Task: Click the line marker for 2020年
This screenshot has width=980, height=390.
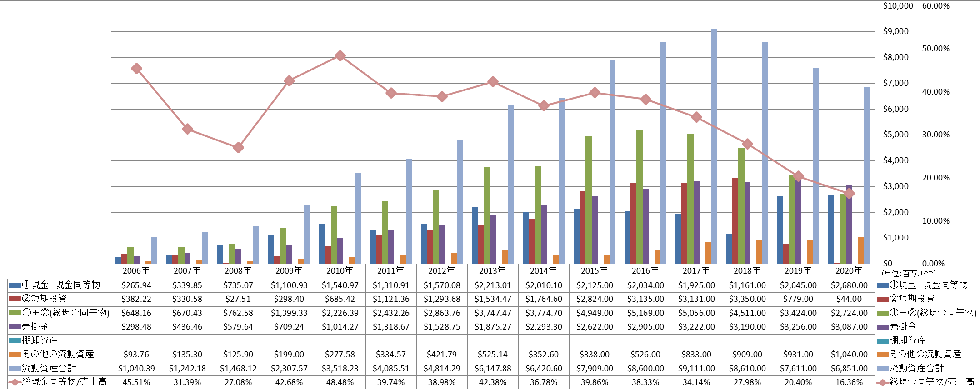Action: point(849,194)
